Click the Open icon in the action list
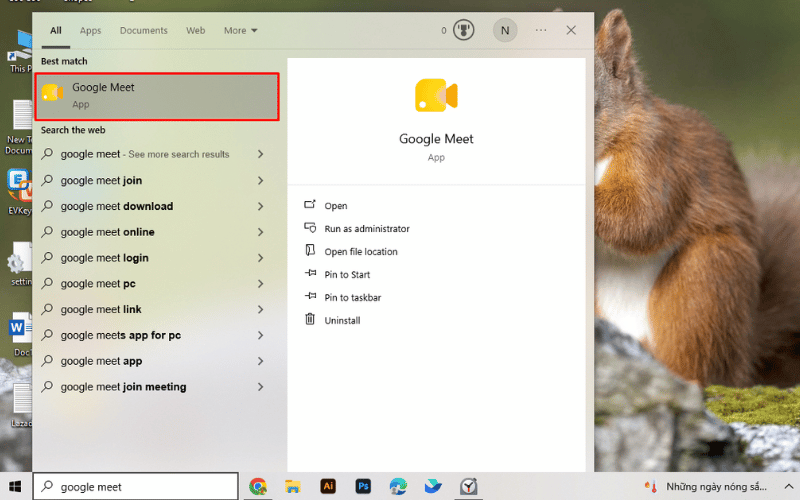Image resolution: width=800 pixels, height=500 pixels. point(310,205)
